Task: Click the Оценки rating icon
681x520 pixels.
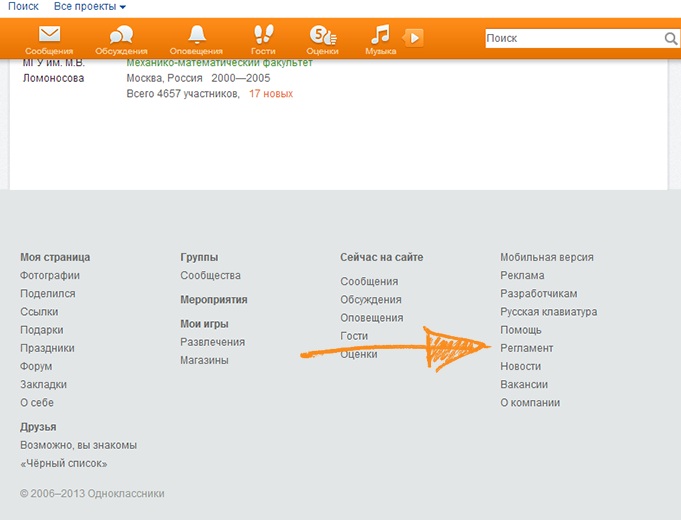Action: [x=321, y=34]
